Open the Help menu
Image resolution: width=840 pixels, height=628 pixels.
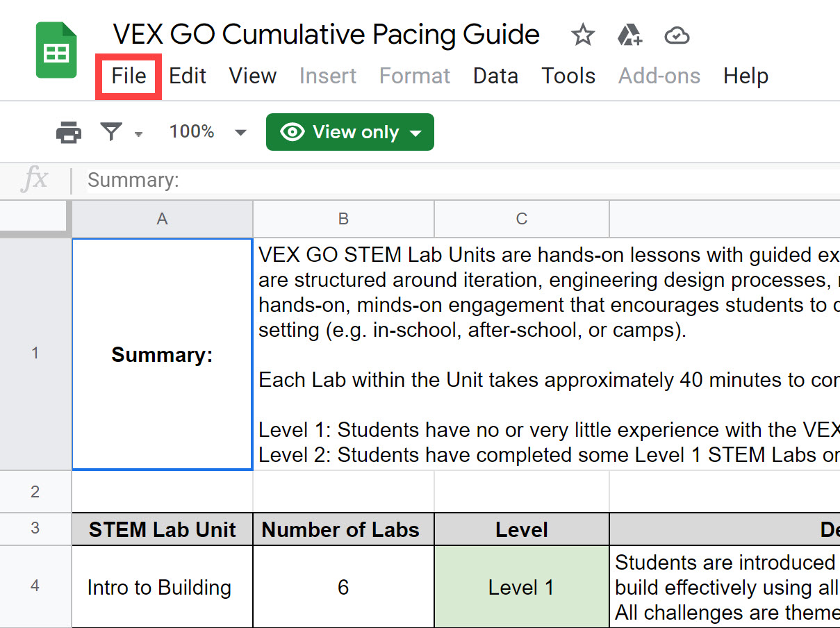point(745,76)
